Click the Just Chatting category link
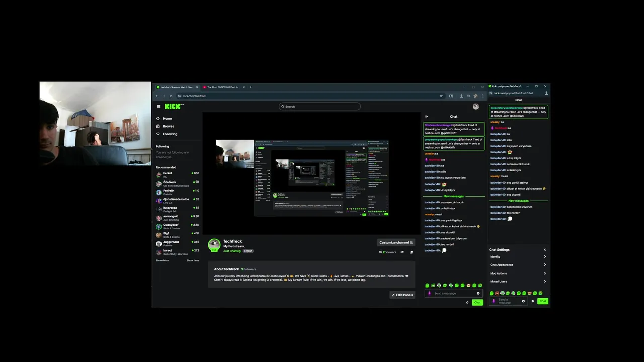 pos(232,251)
